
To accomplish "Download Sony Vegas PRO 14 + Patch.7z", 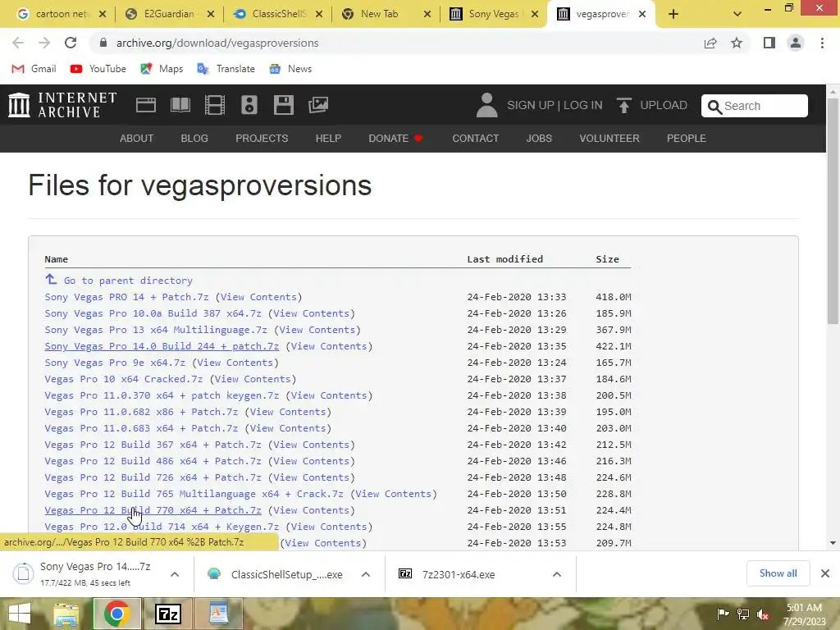I will click(x=126, y=297).
